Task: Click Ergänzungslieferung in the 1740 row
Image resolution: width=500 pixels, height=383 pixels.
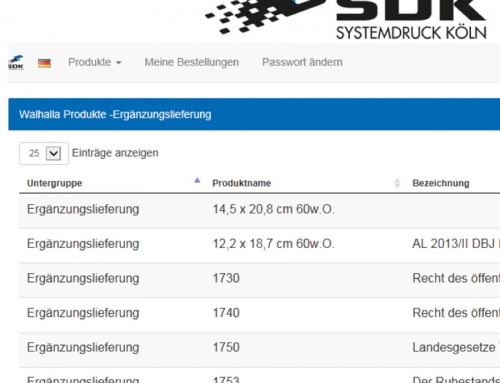Action: [83, 313]
